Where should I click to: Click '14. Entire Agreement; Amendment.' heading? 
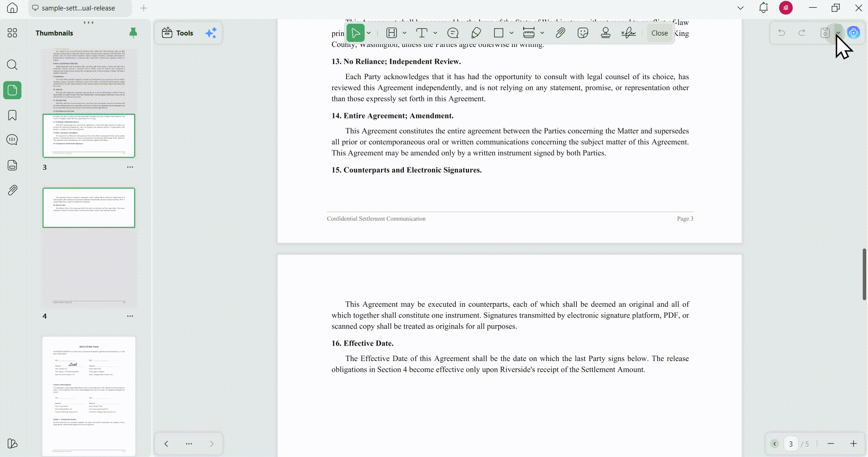(x=393, y=116)
